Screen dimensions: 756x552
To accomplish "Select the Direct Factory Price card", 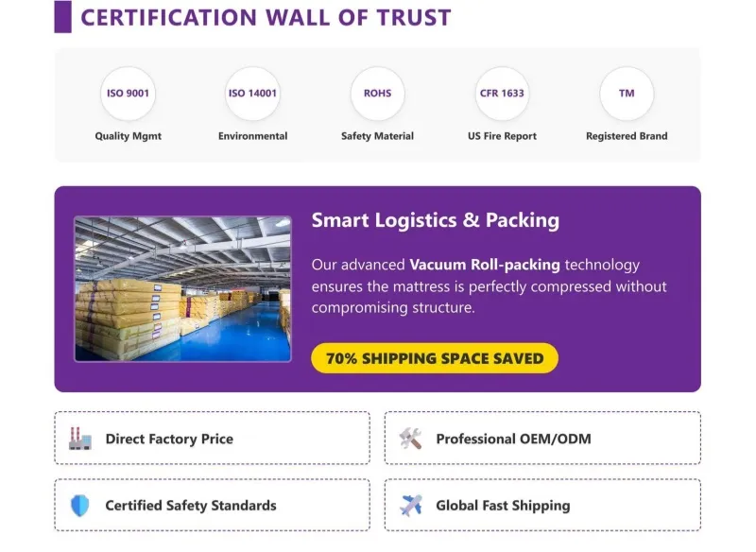I will click(212, 439).
